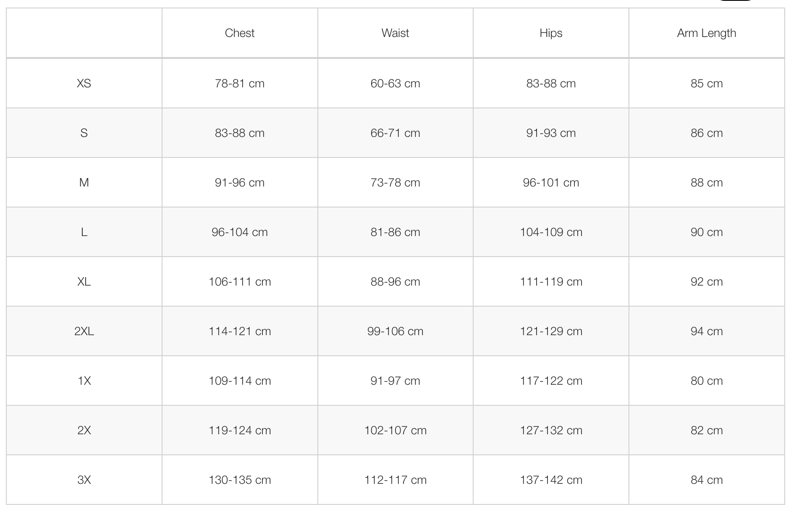Viewport: 812px width, 525px height.
Task: Click the 137-142 cm hips cell
Action: coord(551,480)
